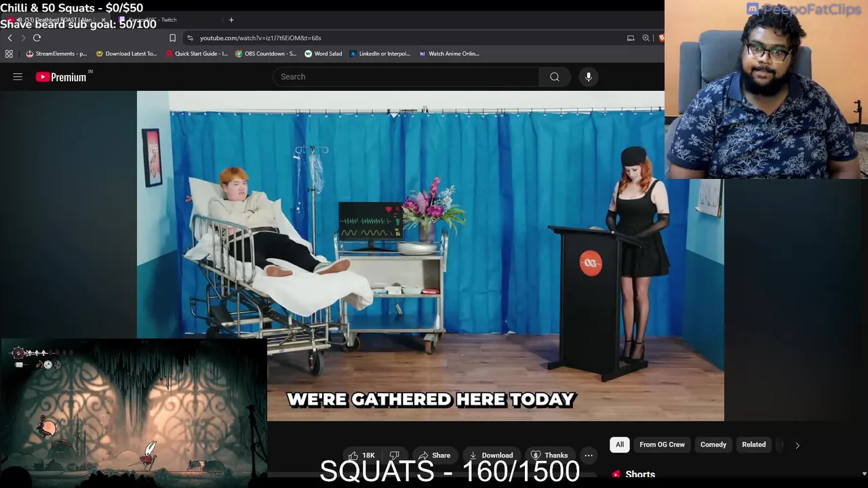This screenshot has width=868, height=488.
Task: Dislike the video with thumbs-down
Action: [x=394, y=455]
